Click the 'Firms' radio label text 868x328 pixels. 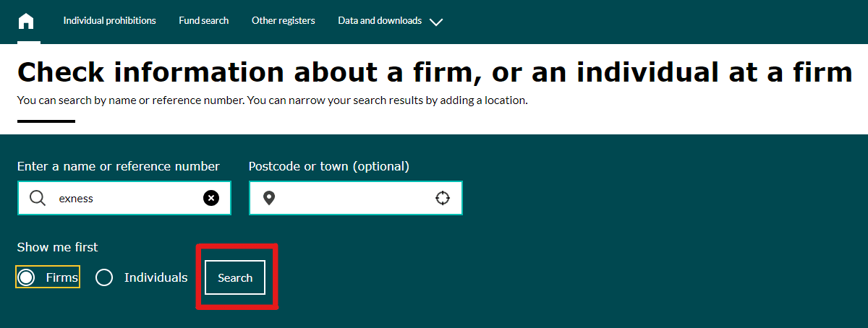61,277
